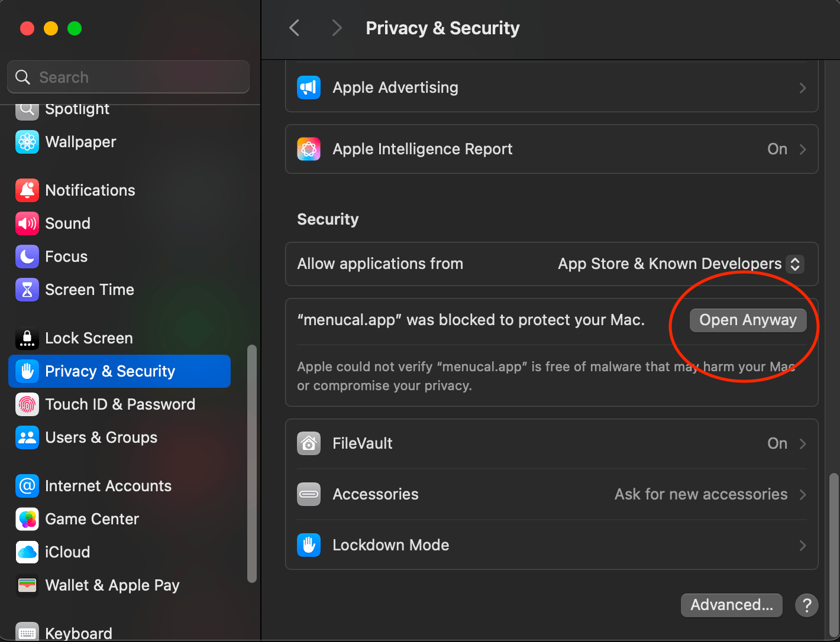Click Open Anyway for menucal.app
The height and width of the screenshot is (642, 840).
pyautogui.click(x=748, y=320)
